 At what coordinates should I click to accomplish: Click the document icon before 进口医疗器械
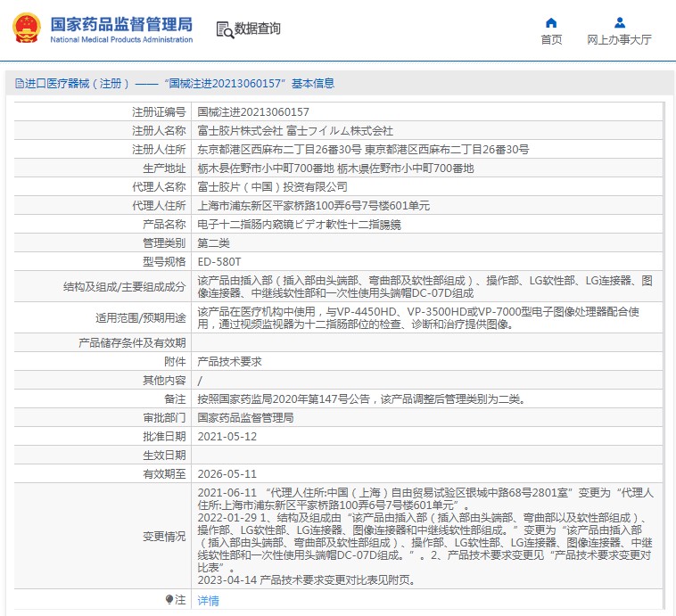pyautogui.click(x=18, y=84)
